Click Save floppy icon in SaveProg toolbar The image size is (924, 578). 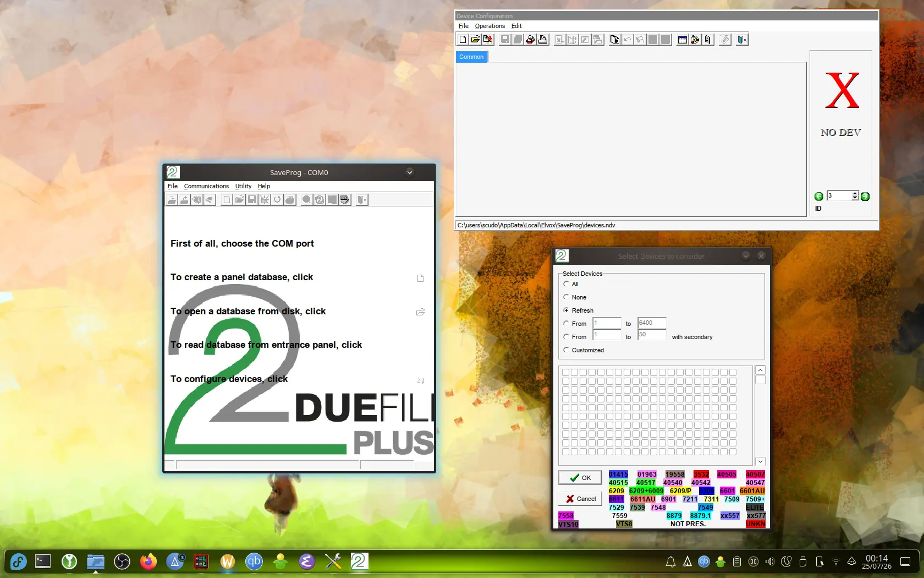pyautogui.click(x=252, y=200)
